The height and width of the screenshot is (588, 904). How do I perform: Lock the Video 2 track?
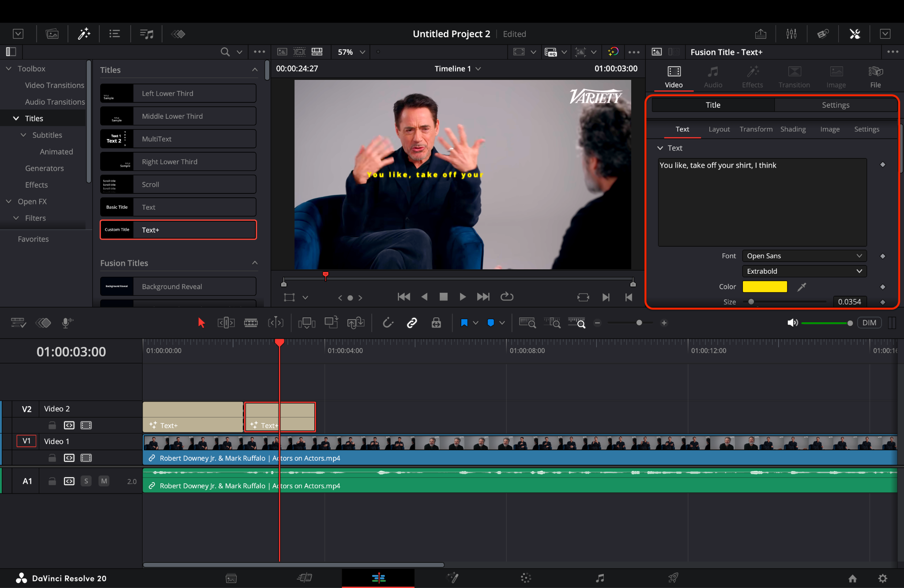[52, 425]
